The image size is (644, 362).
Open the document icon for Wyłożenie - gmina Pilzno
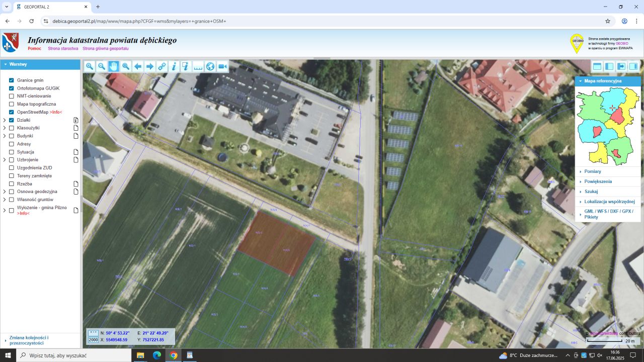[x=76, y=210]
